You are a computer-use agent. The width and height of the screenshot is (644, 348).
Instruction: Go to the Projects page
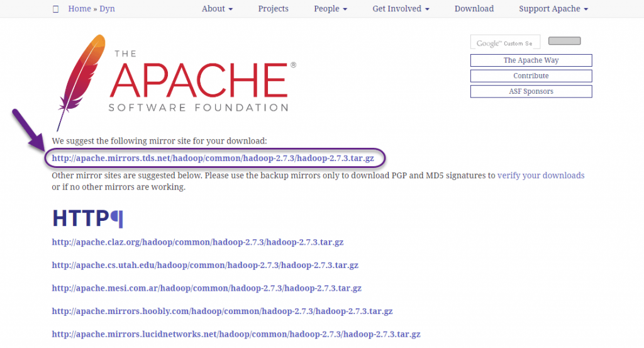tap(273, 9)
